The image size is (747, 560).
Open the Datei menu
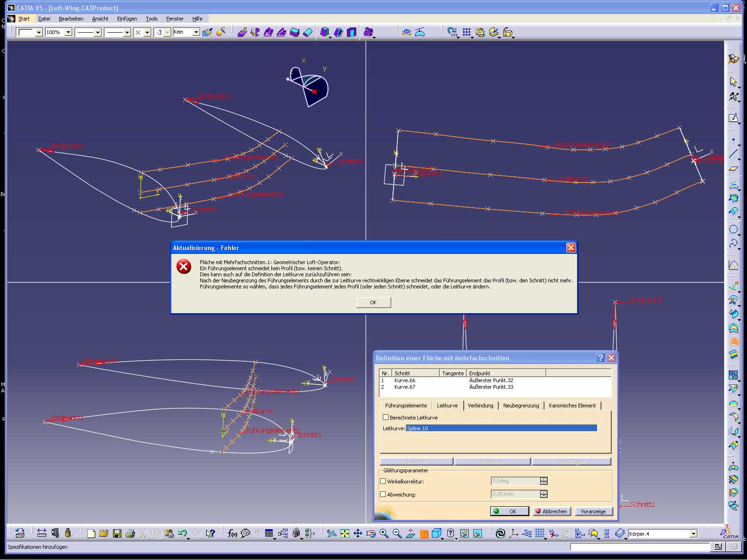pyautogui.click(x=44, y=19)
